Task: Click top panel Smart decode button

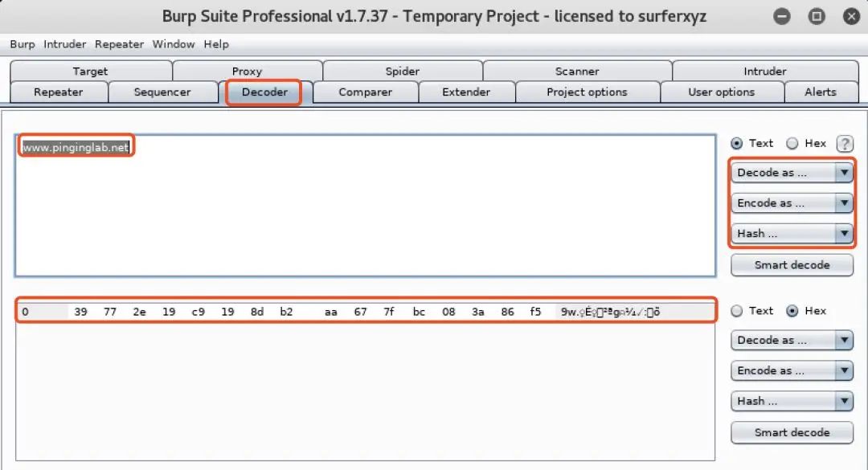Action: (x=792, y=265)
